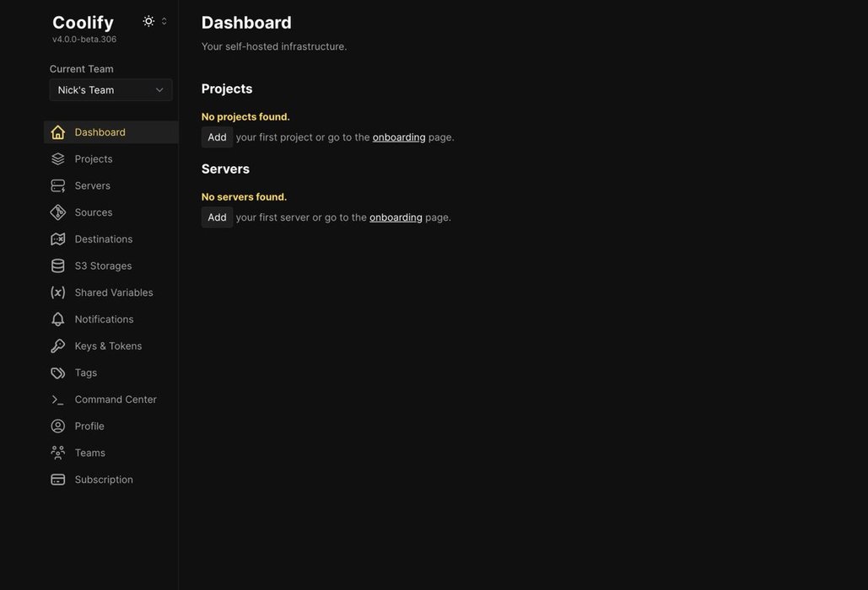
Task: Add your first server button
Action: tap(217, 217)
